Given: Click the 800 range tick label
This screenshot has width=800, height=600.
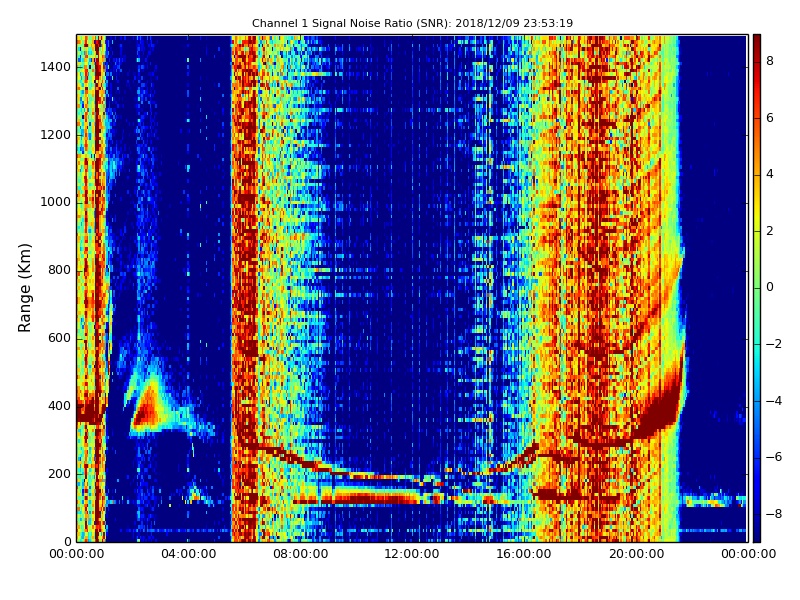Looking at the screenshot, I should click(x=59, y=270).
